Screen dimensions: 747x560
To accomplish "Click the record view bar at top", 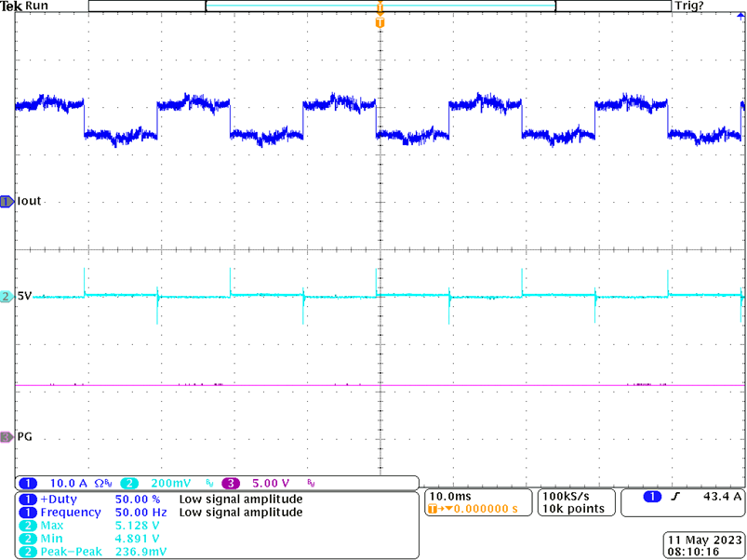I will point(380,7).
